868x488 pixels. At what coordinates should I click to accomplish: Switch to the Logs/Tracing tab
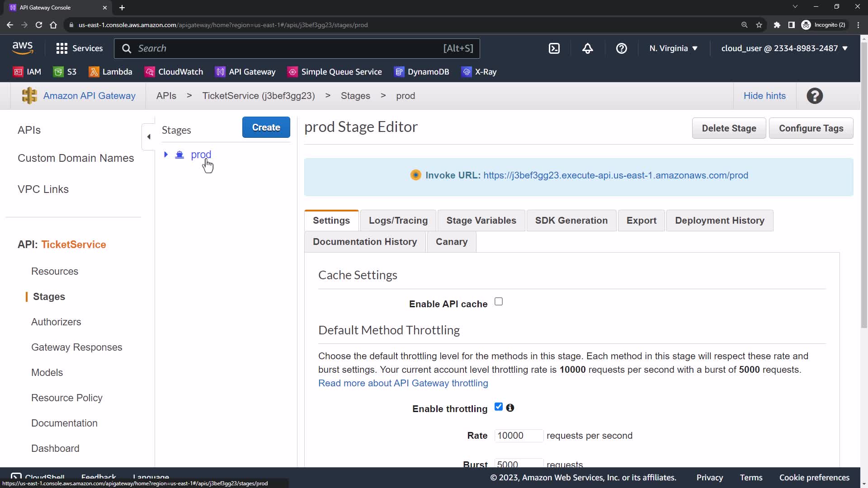(398, 221)
